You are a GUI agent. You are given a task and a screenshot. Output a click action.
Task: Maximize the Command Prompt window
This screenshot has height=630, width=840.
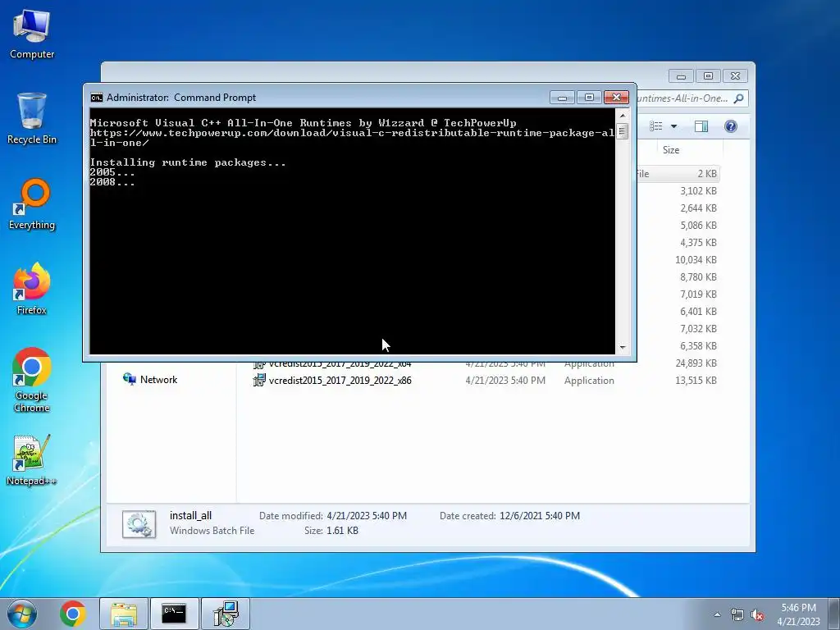coord(589,98)
